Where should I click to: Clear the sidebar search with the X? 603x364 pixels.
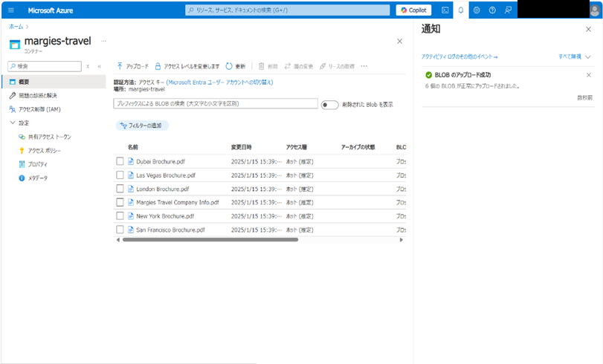pyautogui.click(x=88, y=66)
